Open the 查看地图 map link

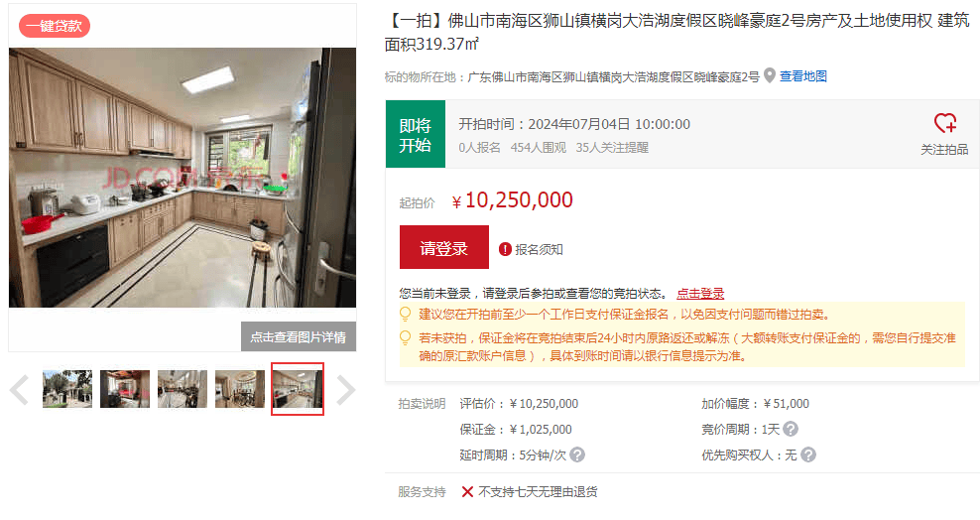[803, 76]
